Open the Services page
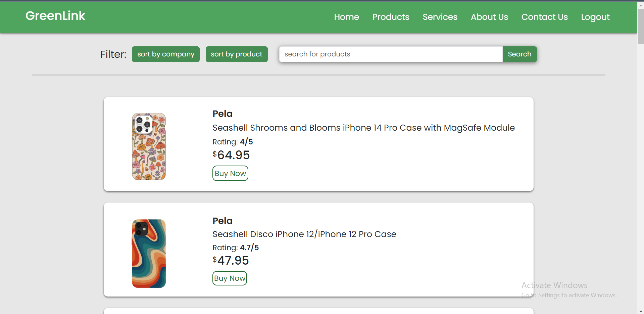This screenshot has height=314, width=644. tap(440, 17)
